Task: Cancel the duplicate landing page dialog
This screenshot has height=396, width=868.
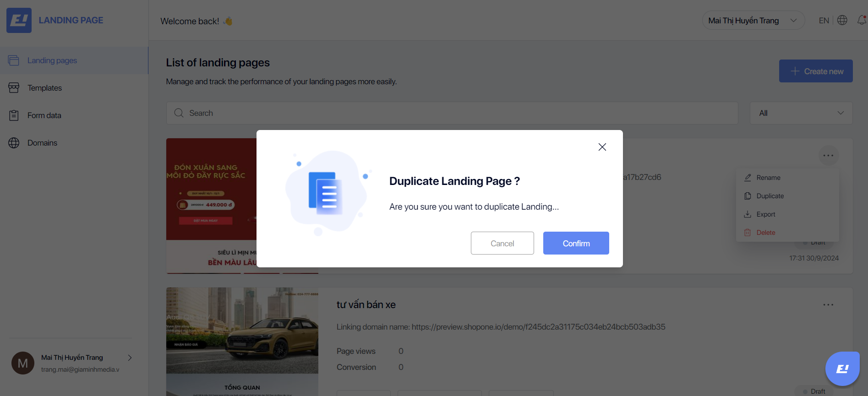Action: [x=502, y=243]
